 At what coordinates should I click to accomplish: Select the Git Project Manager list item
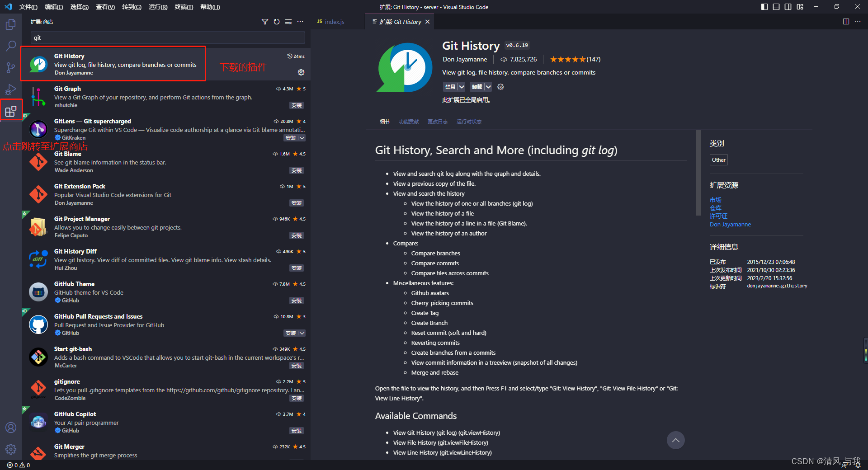[166, 227]
